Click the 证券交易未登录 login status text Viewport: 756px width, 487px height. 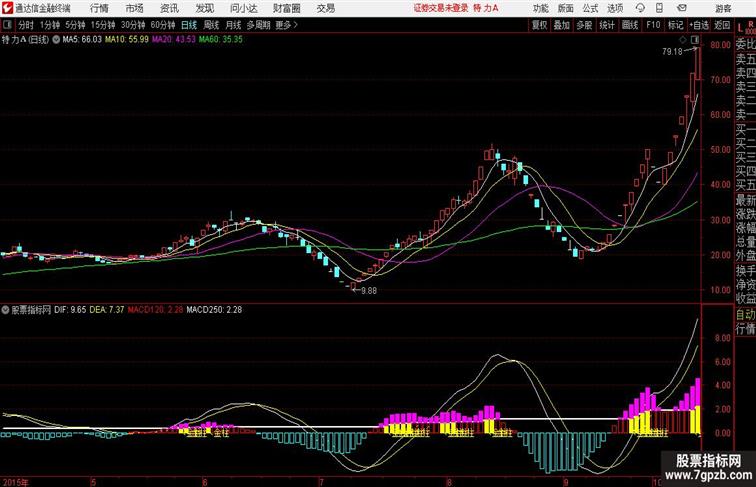tap(441, 8)
